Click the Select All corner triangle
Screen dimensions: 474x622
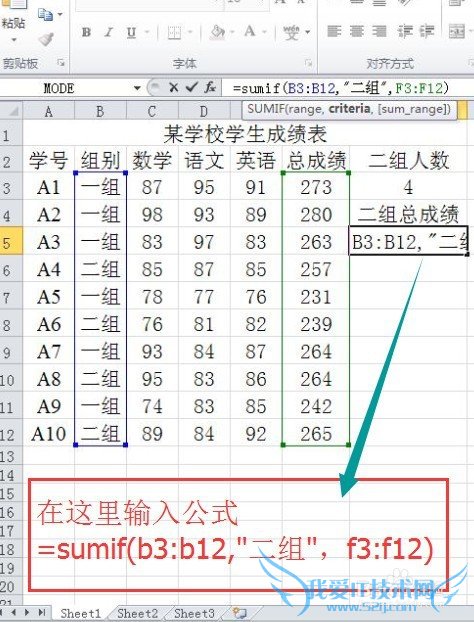[12, 110]
